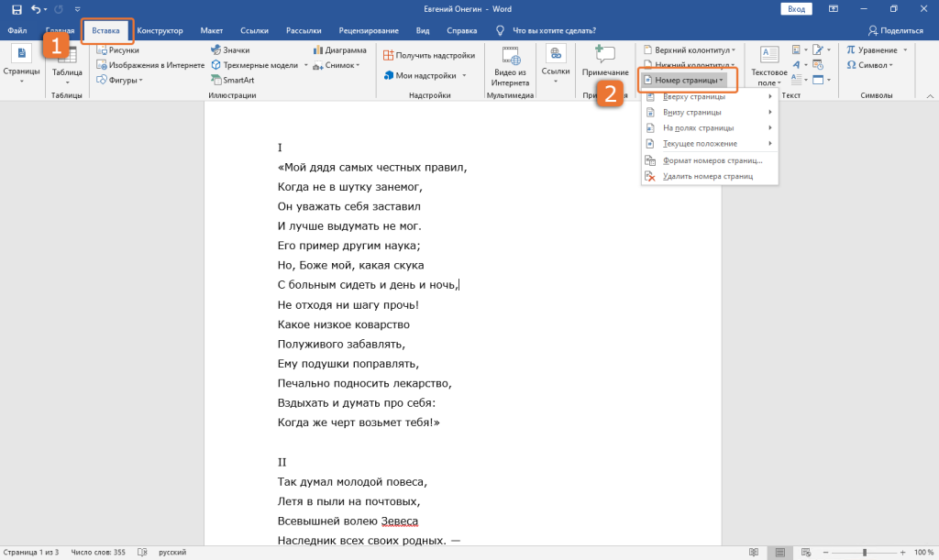Open the Верхний колонтитул header dropdown
Viewport: 939px width, 560px height.
coord(690,50)
